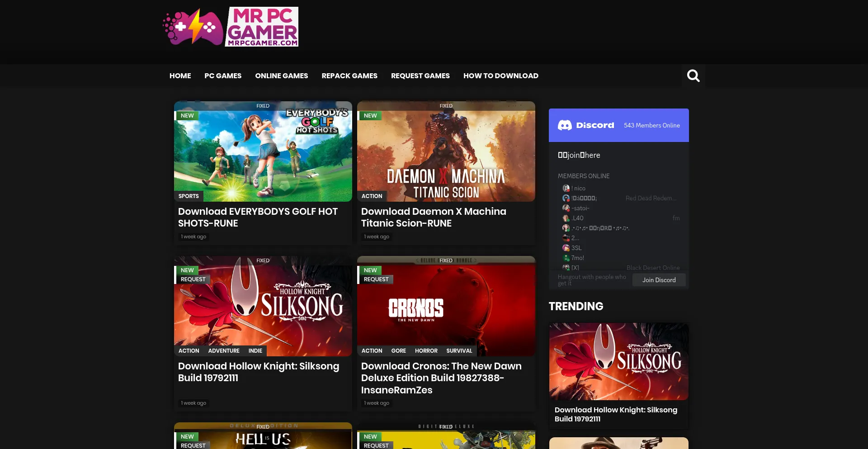
Task: Select the ADVENTURE tag on Silksong card
Action: coord(224,351)
